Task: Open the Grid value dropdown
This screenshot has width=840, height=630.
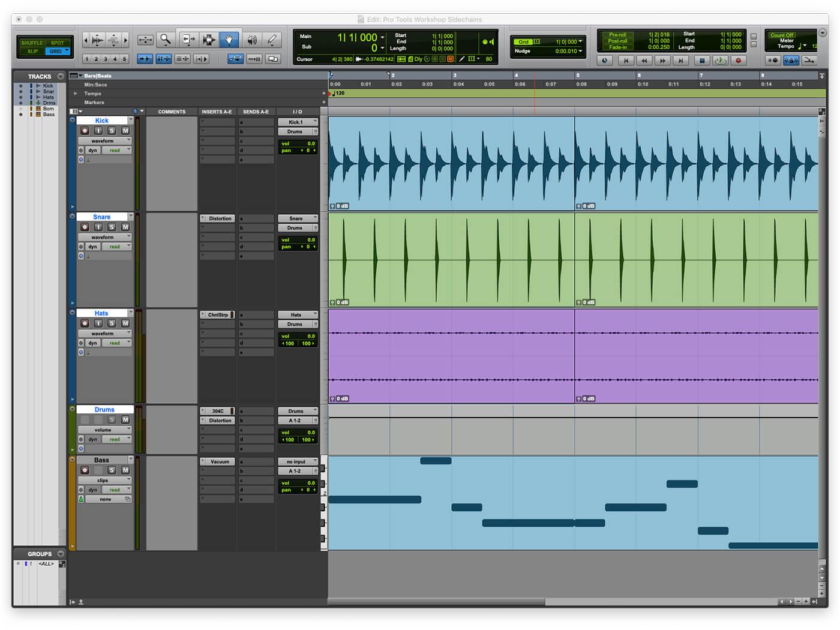Action: tap(580, 41)
